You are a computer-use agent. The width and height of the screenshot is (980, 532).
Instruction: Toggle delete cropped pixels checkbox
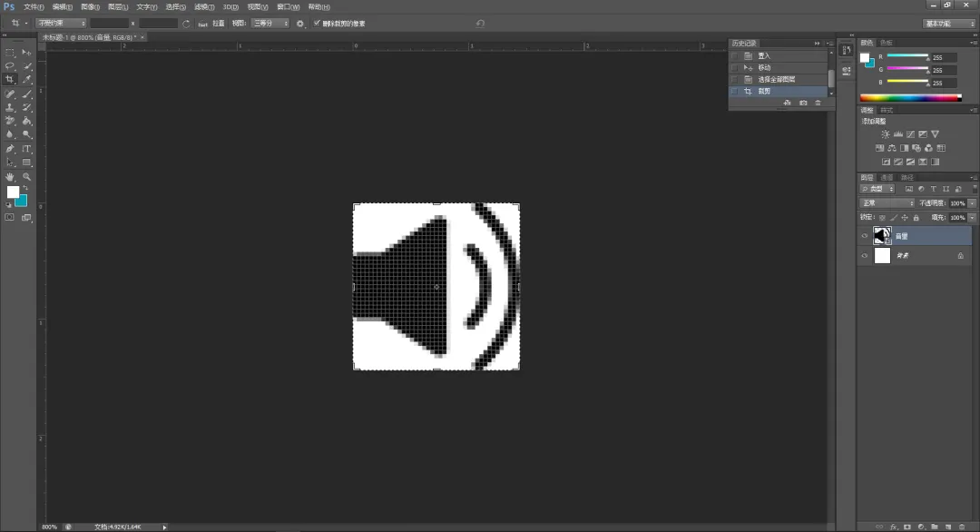click(x=317, y=23)
